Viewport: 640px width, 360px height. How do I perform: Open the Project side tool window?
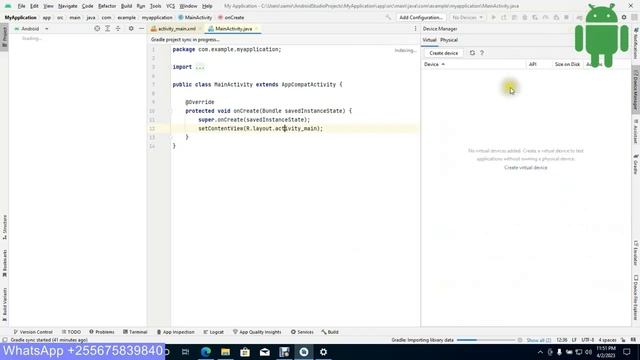pyautogui.click(x=4, y=37)
